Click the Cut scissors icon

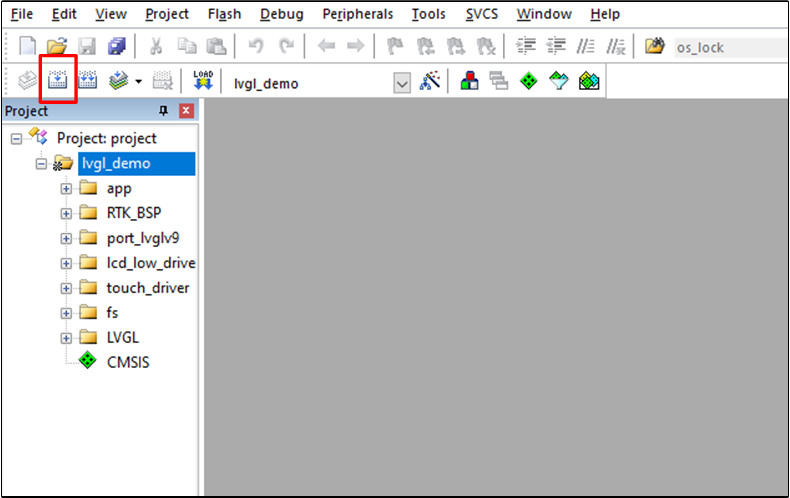tap(156, 46)
